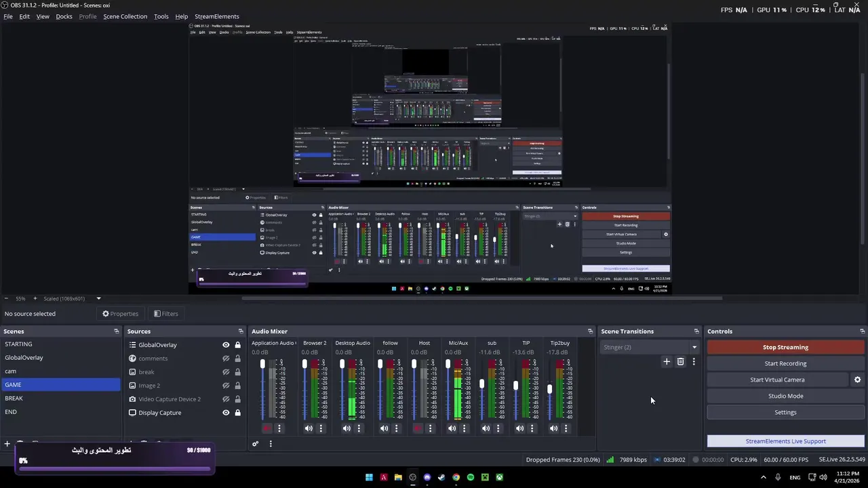Click the Stop Streaming button
This screenshot has height=488, width=868.
[x=785, y=347]
